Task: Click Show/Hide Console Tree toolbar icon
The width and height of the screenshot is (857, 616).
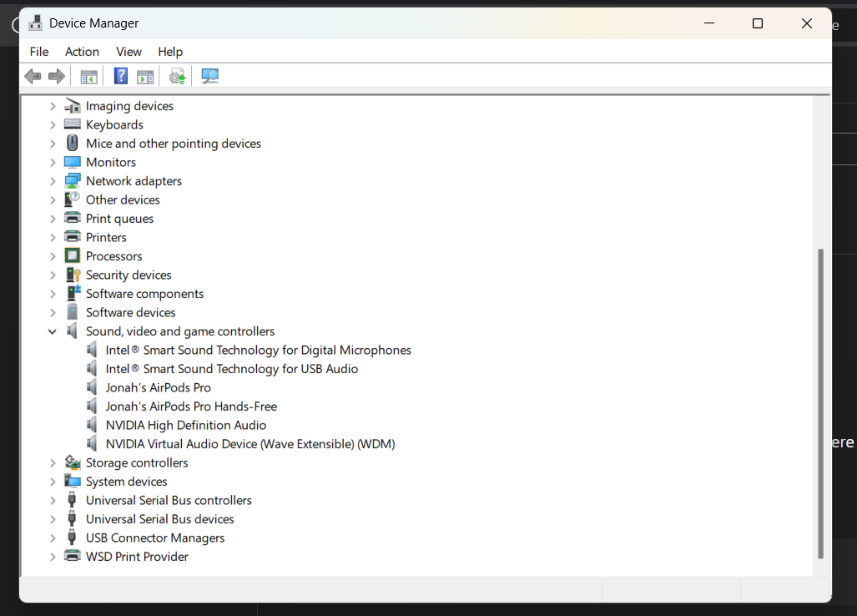Action: pyautogui.click(x=88, y=77)
